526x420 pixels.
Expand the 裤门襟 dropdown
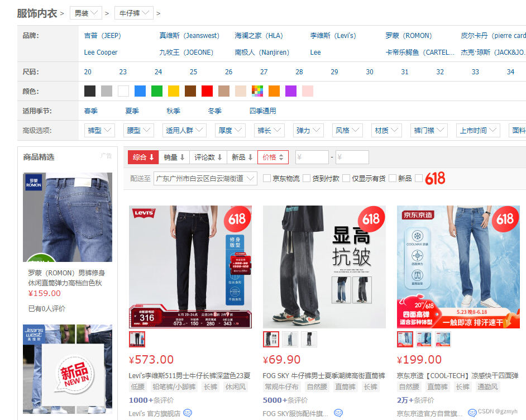point(429,131)
